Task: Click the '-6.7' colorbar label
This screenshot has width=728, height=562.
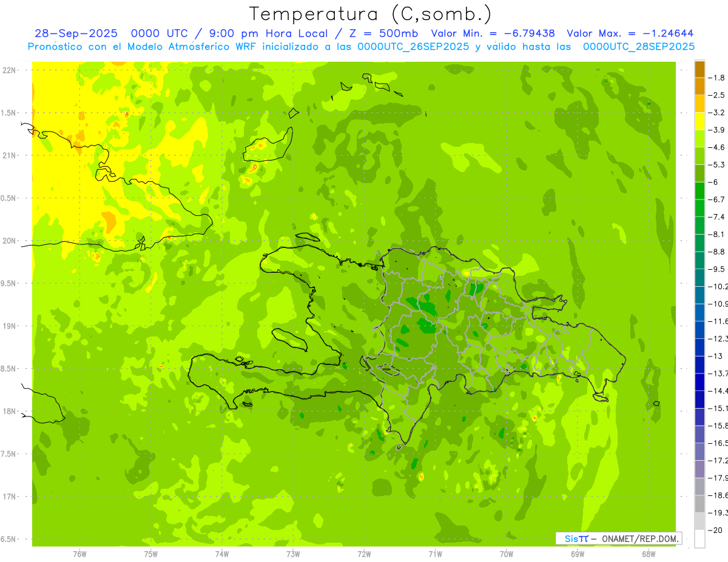Action: tap(718, 199)
